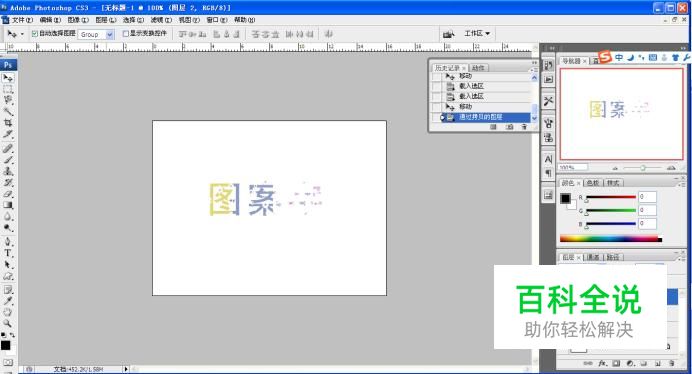692x374 pixels.
Task: Open the 图层 menu
Action: [105, 20]
